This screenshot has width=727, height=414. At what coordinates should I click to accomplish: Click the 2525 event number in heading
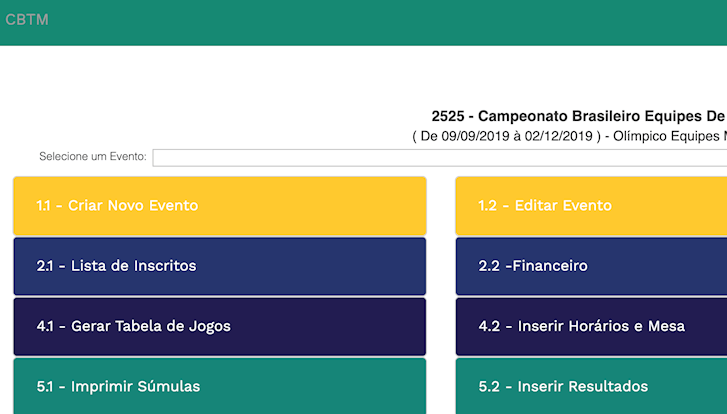point(447,116)
